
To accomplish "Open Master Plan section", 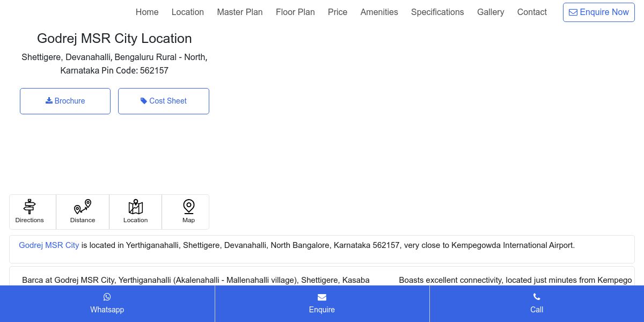I will (x=240, y=12).
